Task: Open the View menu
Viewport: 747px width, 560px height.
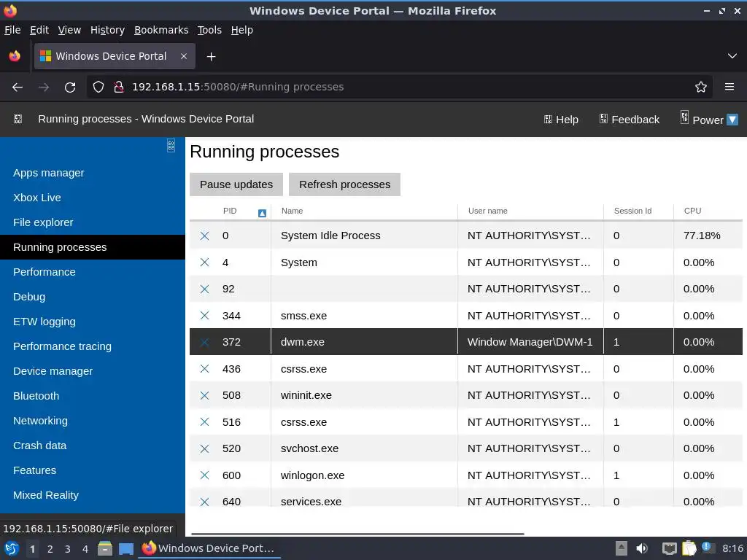Action: click(69, 30)
